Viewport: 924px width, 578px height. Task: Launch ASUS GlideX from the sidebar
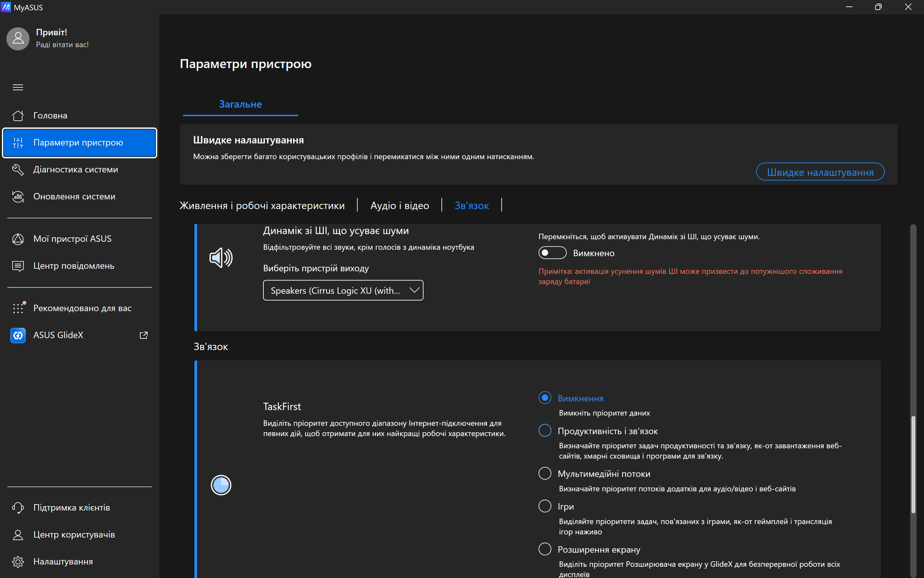pyautogui.click(x=80, y=335)
